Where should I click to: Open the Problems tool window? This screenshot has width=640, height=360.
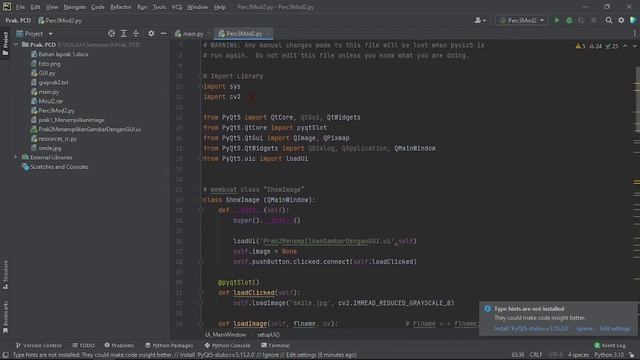coord(119,345)
